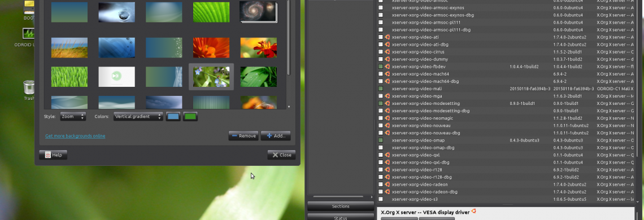644x220 pixels.
Task: Open the Colors dropdown showing Vertical gradient
Action: point(138,117)
